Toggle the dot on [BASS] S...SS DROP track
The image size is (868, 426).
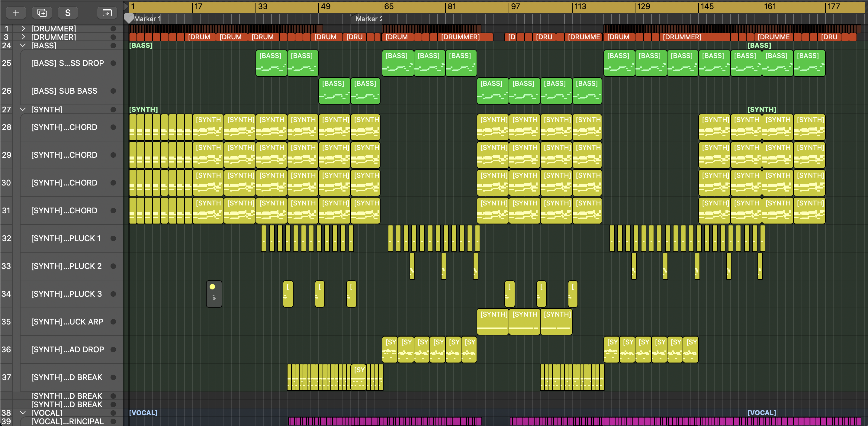tap(113, 63)
